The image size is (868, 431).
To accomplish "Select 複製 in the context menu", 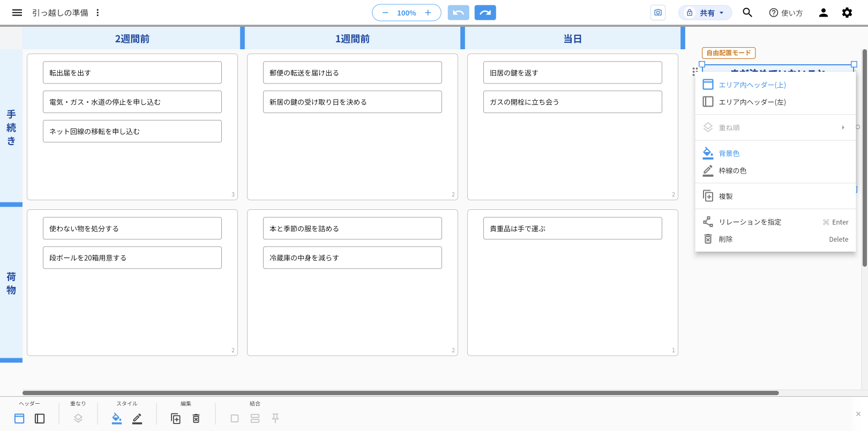I will (x=775, y=196).
